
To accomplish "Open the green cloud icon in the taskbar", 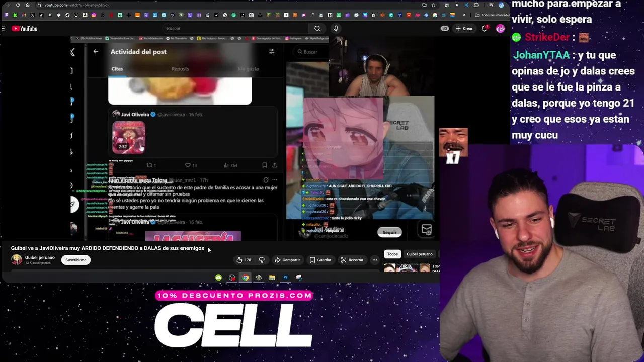I will (x=218, y=278).
